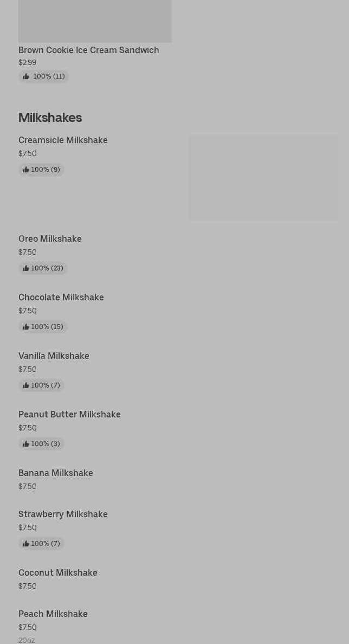Click thumbs-up icon on Brown Cookie Sandwich rating
Screen dimensions: 349x644
click(x=26, y=76)
